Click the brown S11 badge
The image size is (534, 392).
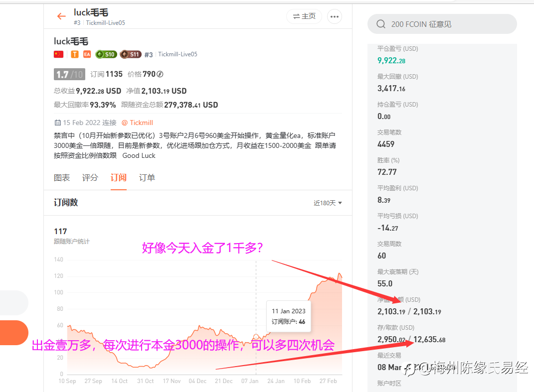click(131, 54)
